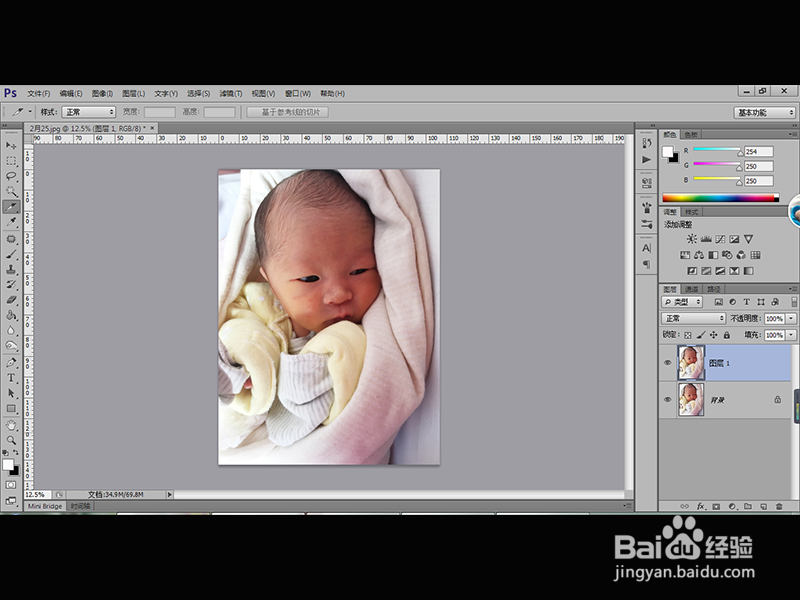Viewport: 800px width, 600px height.
Task: Select the Clone Stamp tool
Action: click(x=11, y=269)
